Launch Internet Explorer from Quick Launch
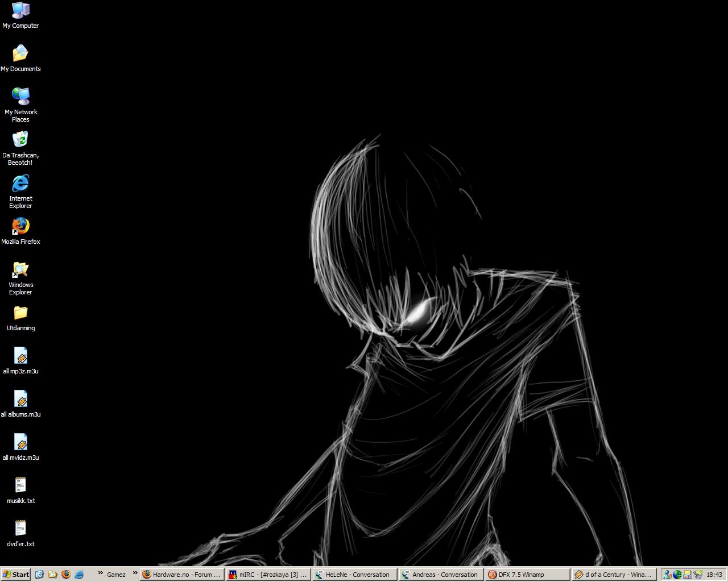This screenshot has height=582, width=728. tap(79, 575)
